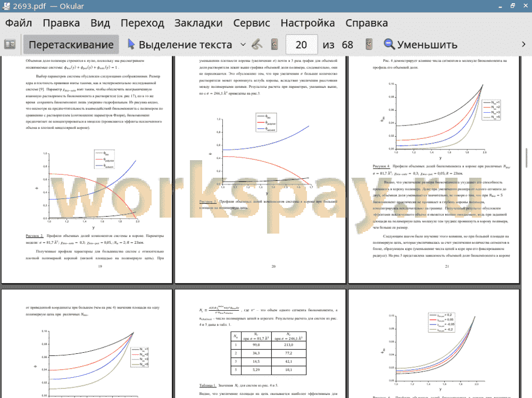Click the caption label 'Рисунок 3.'
The image size is (532, 398).
point(208,202)
